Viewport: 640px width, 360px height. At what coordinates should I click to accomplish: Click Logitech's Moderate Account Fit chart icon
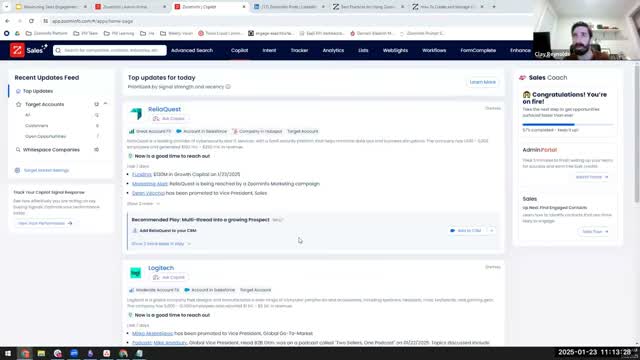click(131, 290)
